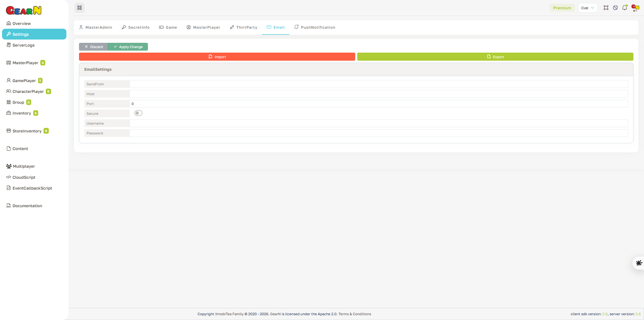Open ServerLogs from the sidebar
The image size is (644, 320).
pos(23,45)
